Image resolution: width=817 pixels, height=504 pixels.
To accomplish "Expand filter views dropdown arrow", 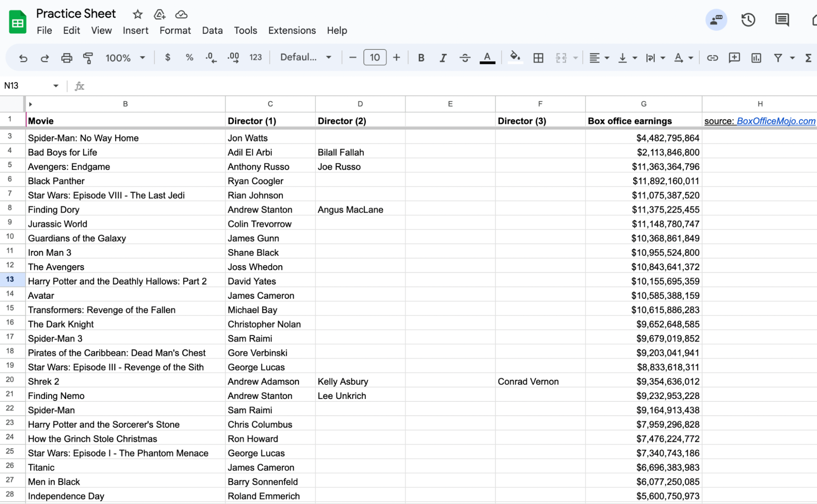I will click(x=792, y=58).
